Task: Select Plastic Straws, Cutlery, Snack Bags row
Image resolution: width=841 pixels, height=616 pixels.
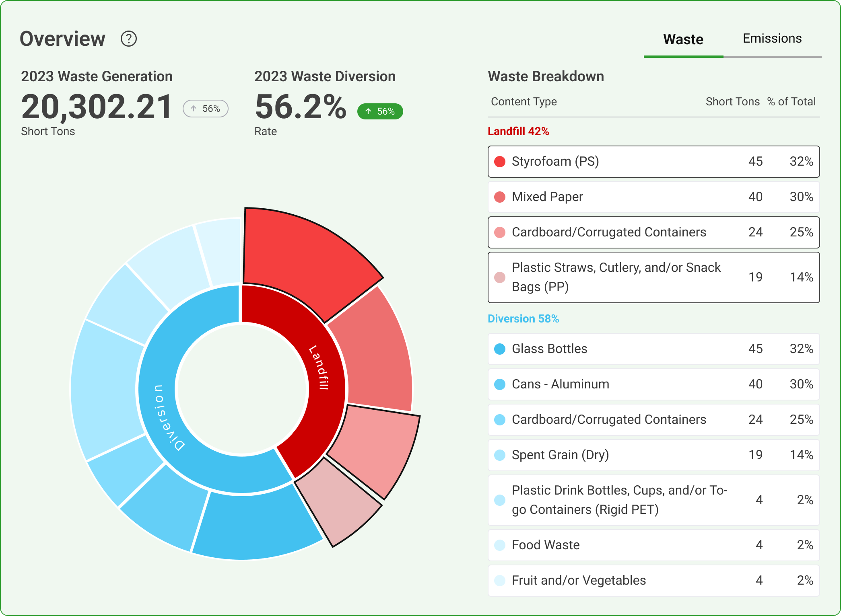Action: click(x=653, y=277)
